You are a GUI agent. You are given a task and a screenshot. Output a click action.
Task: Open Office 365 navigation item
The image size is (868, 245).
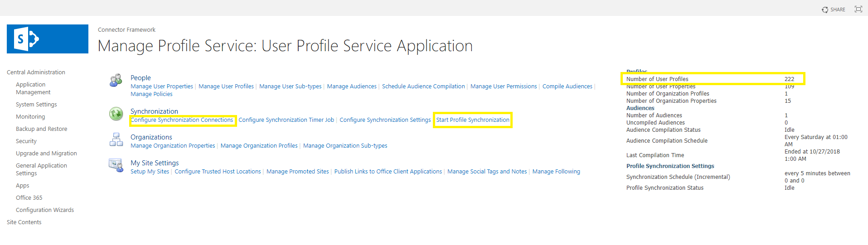[x=29, y=198]
